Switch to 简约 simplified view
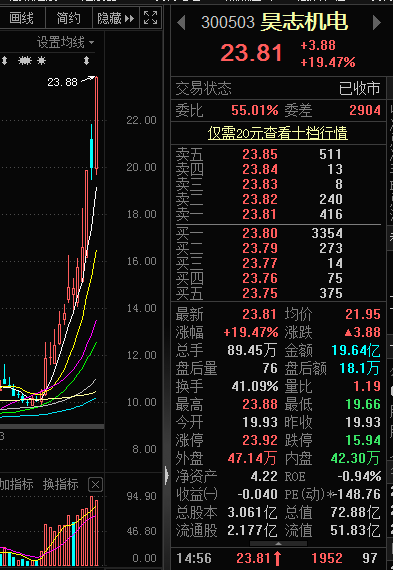 click(68, 18)
